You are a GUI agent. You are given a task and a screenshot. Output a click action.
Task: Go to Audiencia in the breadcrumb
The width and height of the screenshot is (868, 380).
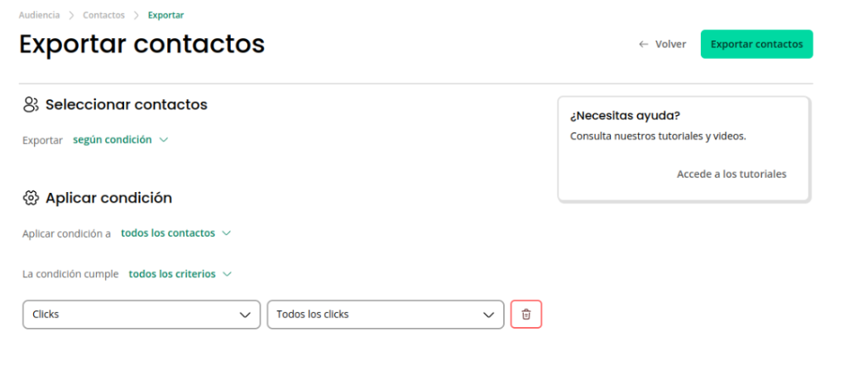[x=39, y=16]
